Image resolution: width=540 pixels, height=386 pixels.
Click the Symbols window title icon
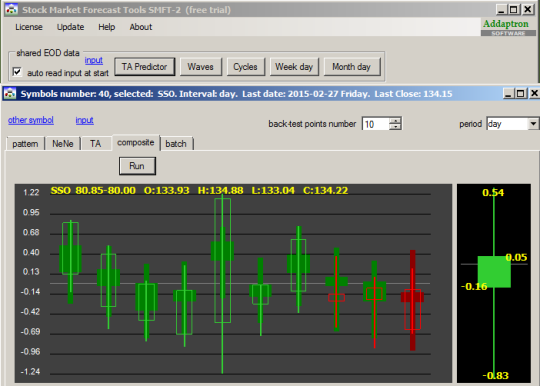pyautogui.click(x=10, y=94)
